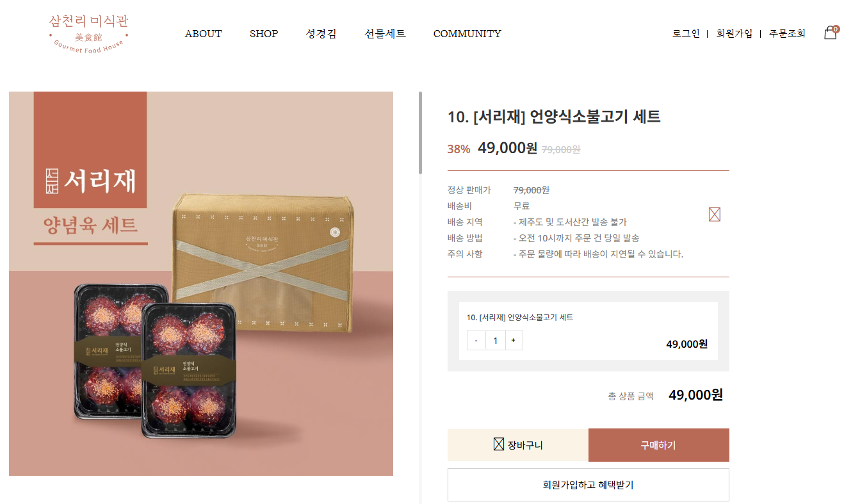Screen dimensions: 844x504
Task: Increase quantity with the plus button
Action: [x=514, y=341]
